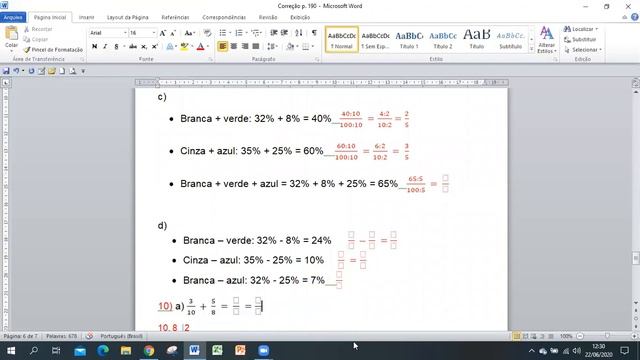
Task: Apply Subtítulo style
Action: (511, 40)
